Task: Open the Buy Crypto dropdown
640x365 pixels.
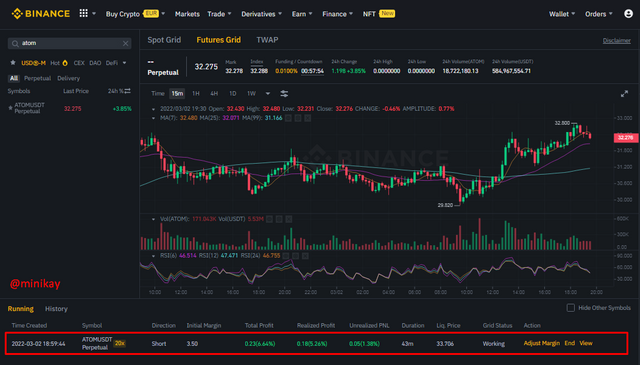Action: click(x=135, y=14)
